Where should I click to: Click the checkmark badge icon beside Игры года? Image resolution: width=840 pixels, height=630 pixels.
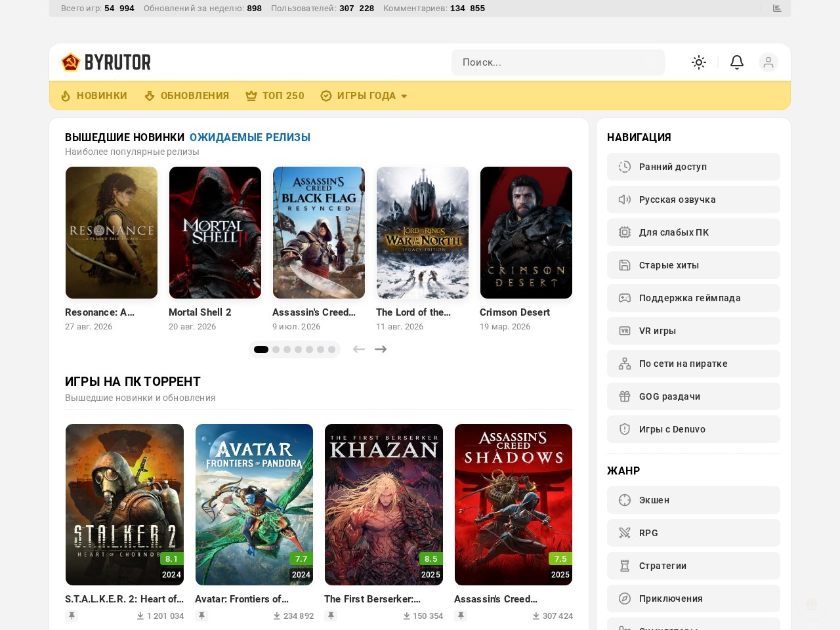coord(326,96)
